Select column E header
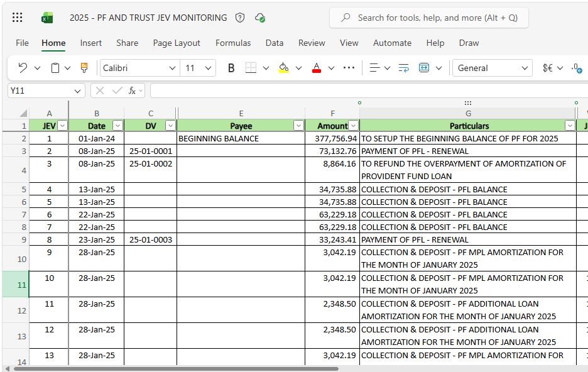 241,113
